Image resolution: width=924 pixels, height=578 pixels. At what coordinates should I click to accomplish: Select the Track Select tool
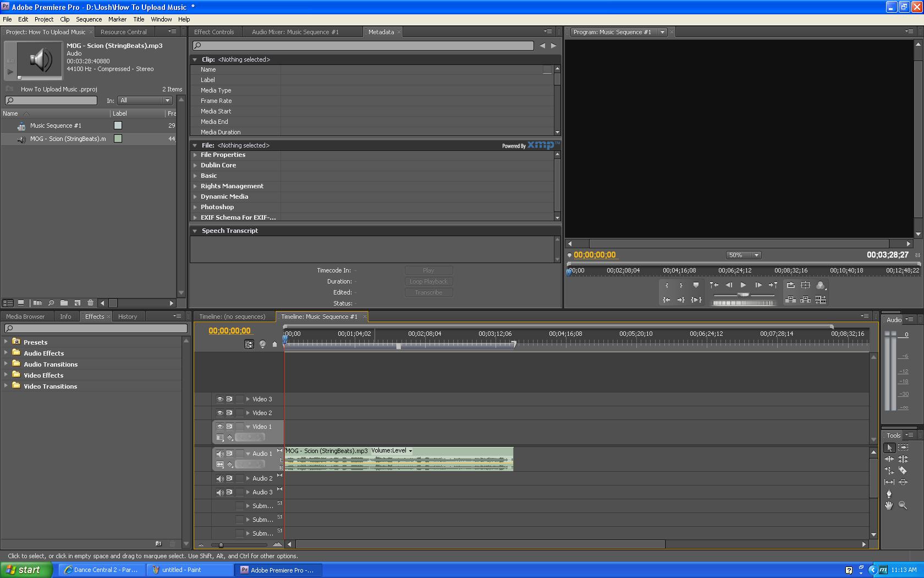tap(903, 448)
